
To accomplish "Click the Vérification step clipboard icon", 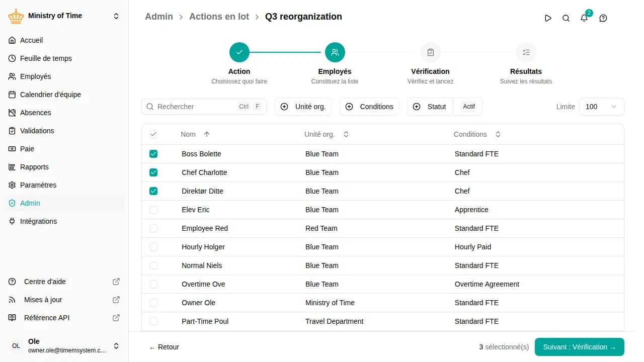I will point(431,52).
